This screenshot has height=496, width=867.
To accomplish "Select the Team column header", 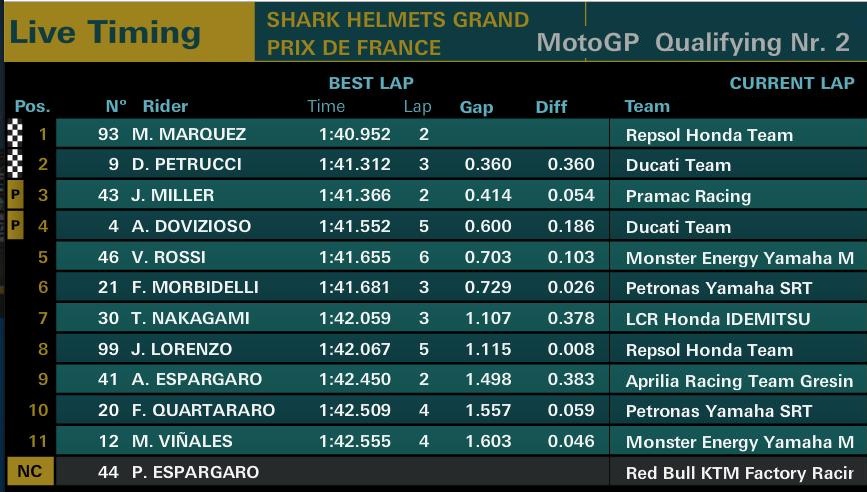I will [x=647, y=106].
